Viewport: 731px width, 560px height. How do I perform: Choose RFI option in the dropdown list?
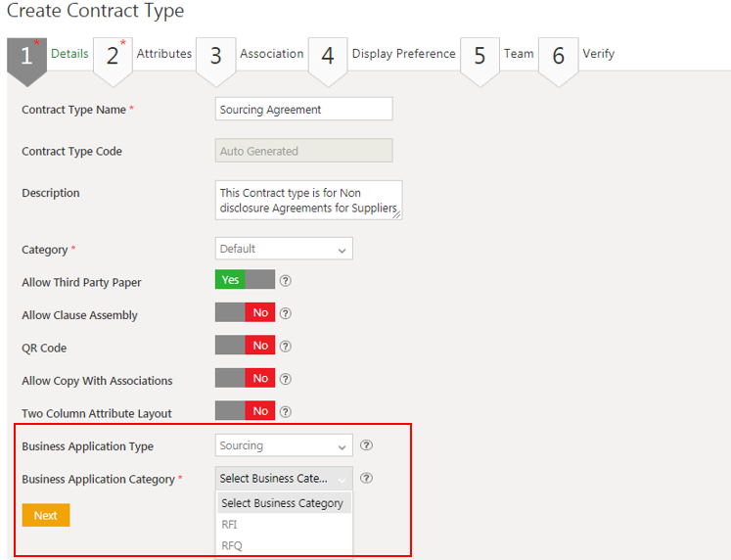(230, 525)
